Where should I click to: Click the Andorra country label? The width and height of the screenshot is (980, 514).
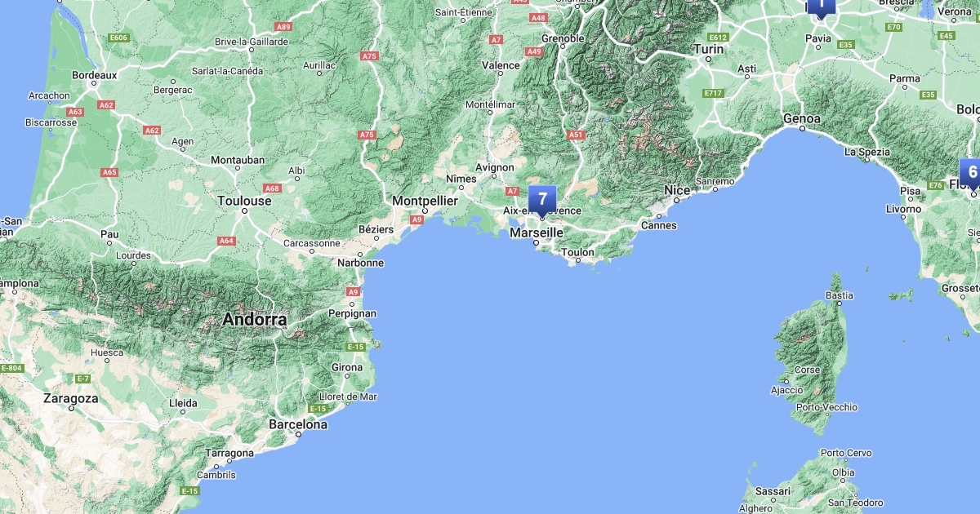coord(256,320)
